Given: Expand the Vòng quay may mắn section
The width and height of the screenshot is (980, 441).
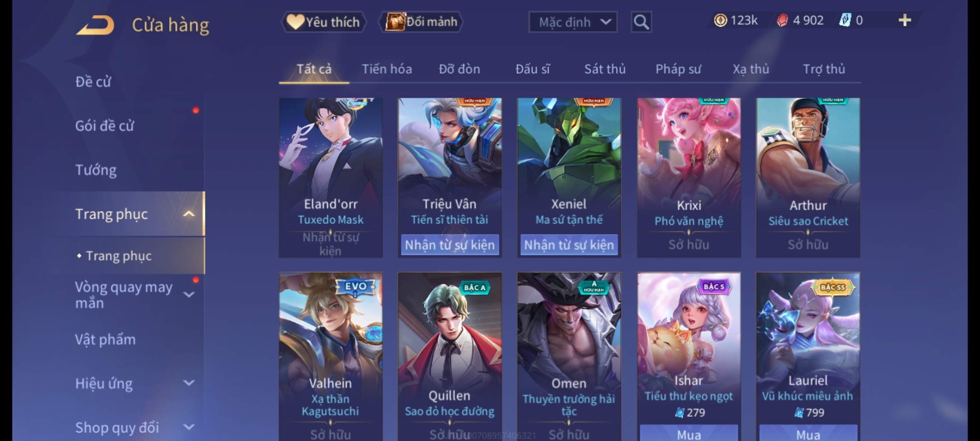Looking at the screenshot, I should tap(189, 294).
